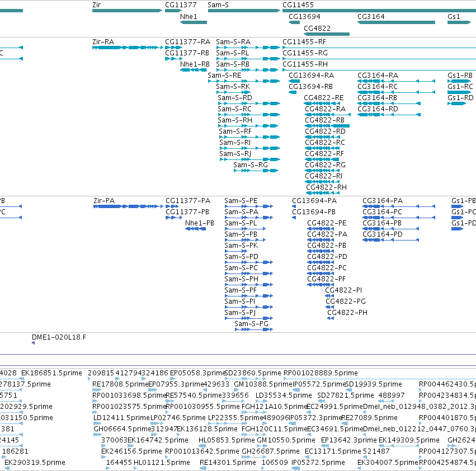476x471 pixels.
Task: Click the CG11455-RF transcript label
Action: click(304, 41)
